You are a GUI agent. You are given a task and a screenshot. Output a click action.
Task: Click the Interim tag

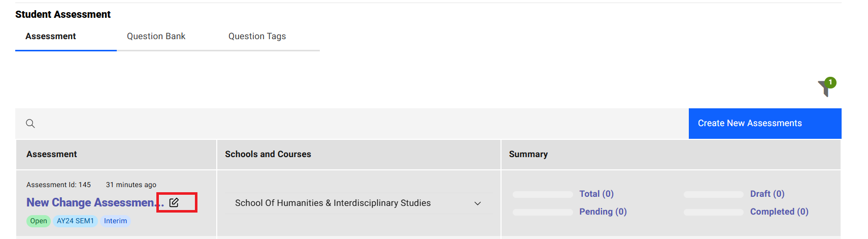[x=115, y=221]
